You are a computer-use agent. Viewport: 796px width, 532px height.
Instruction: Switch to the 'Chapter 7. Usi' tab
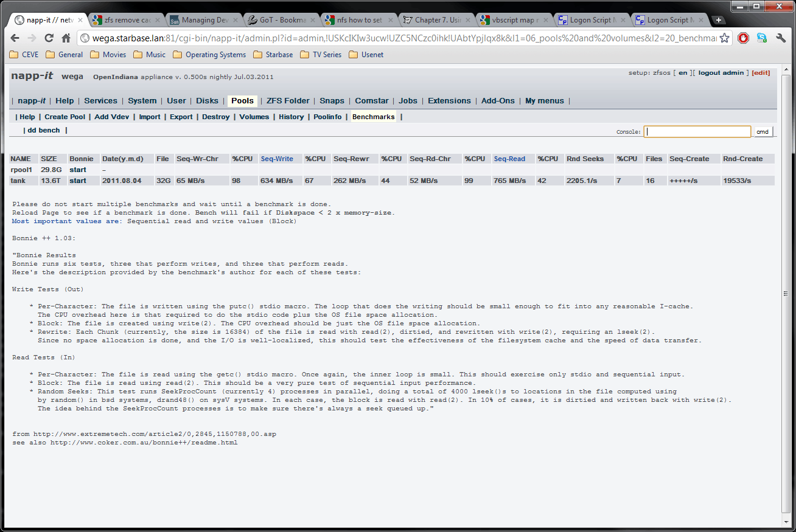click(436, 20)
